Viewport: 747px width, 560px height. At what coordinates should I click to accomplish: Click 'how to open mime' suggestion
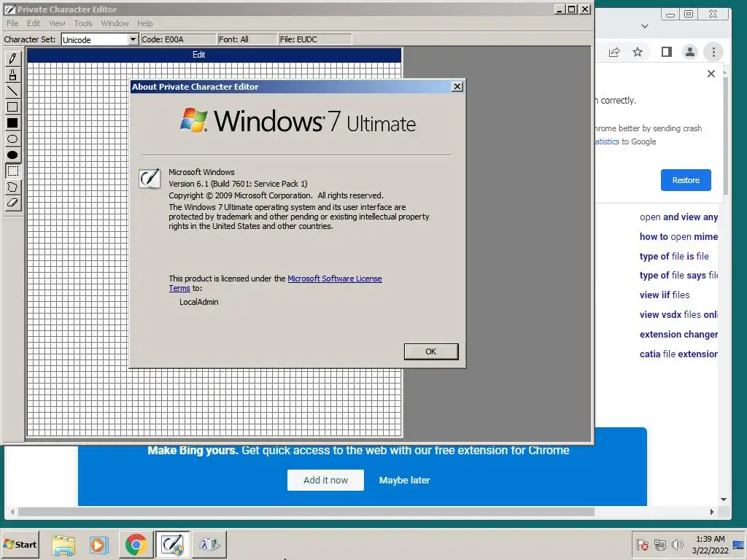click(x=678, y=237)
